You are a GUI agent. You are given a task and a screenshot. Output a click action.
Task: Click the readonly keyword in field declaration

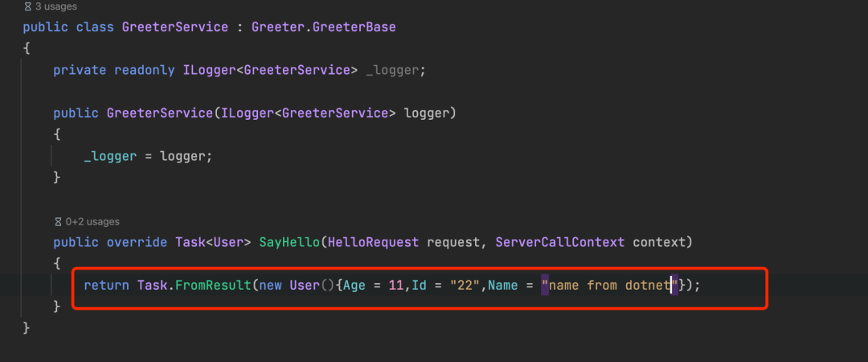tap(144, 70)
